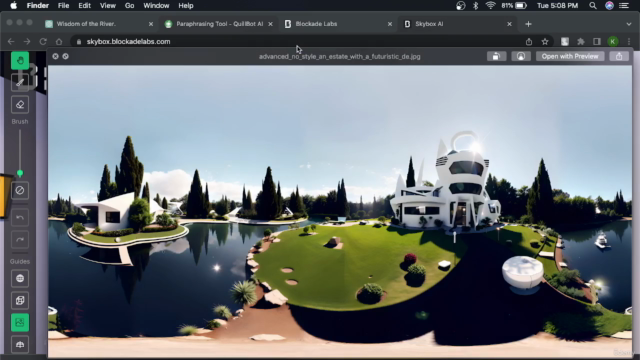The image size is (640, 360).
Task: Undo the last sketch stroke
Action: [20, 218]
